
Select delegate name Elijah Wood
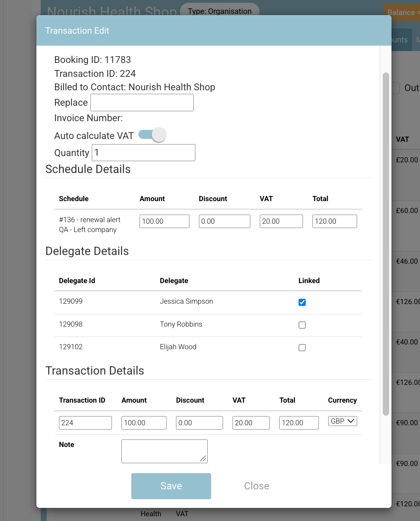178,347
